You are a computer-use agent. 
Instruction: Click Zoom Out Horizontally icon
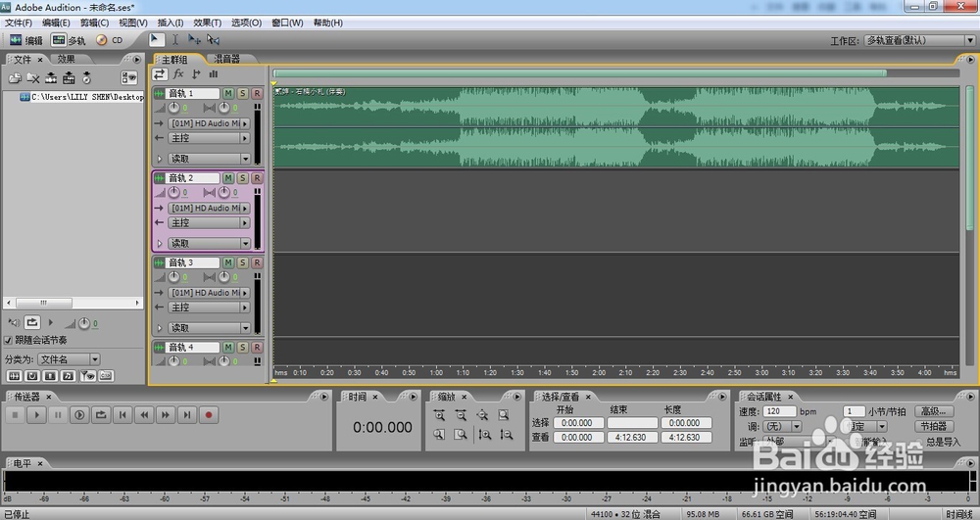462,415
